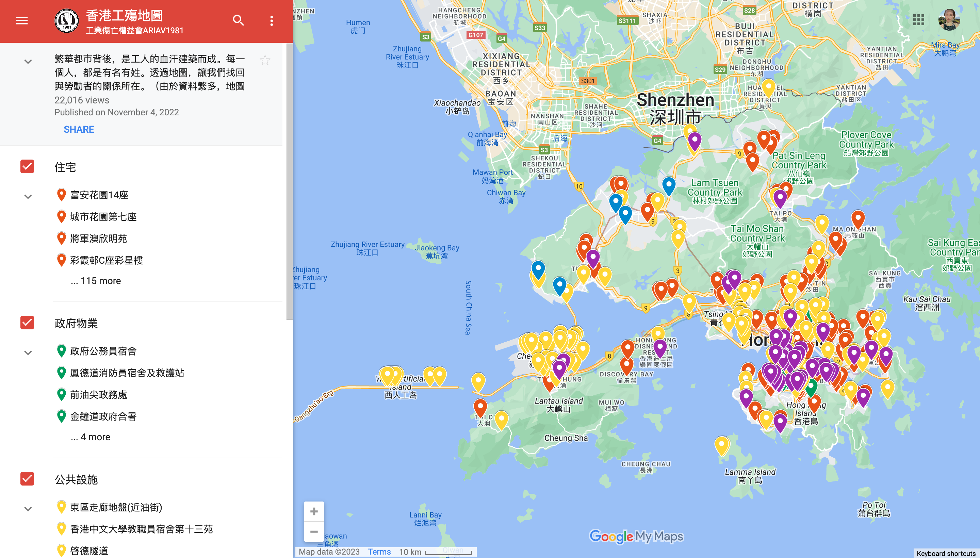The height and width of the screenshot is (558, 980).
Task: Click the Google My Maps logo
Action: pyautogui.click(x=636, y=536)
